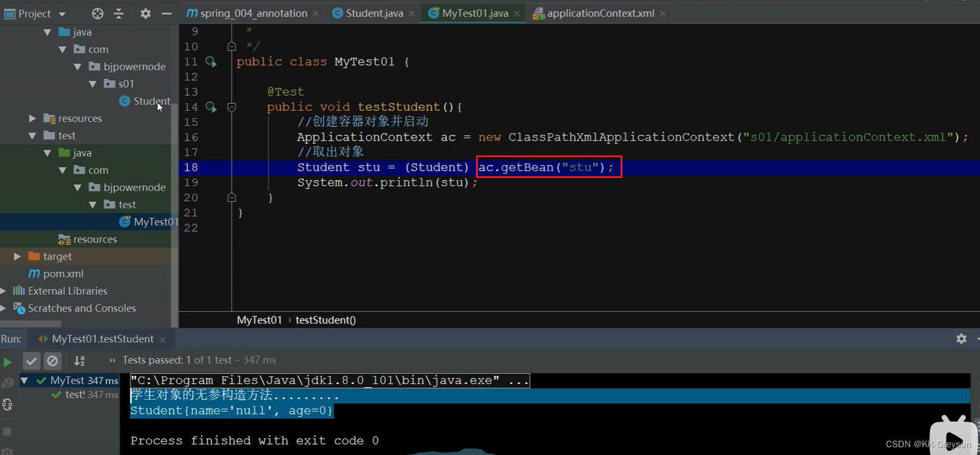Click the "Tests passed: 1 of 1 test" status text

pos(177,360)
